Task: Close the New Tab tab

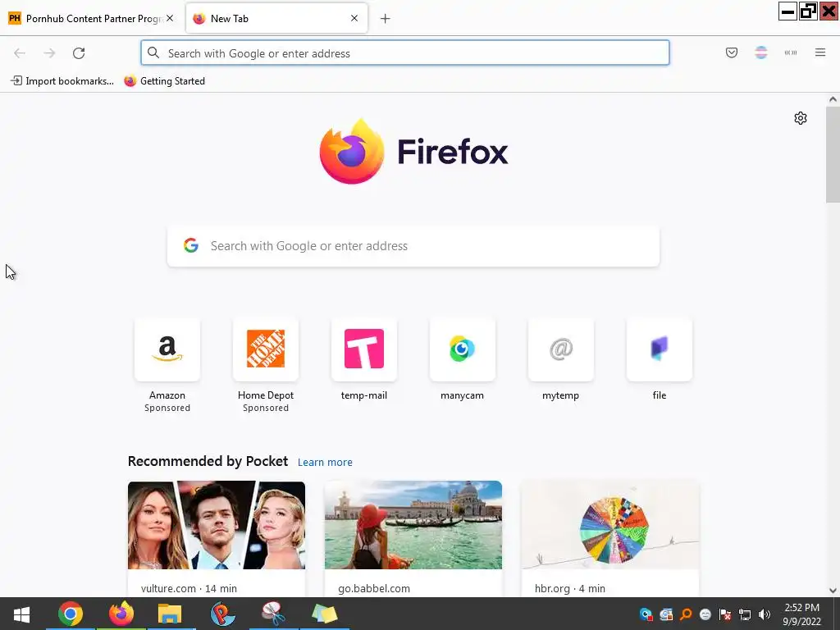Action: [x=354, y=18]
